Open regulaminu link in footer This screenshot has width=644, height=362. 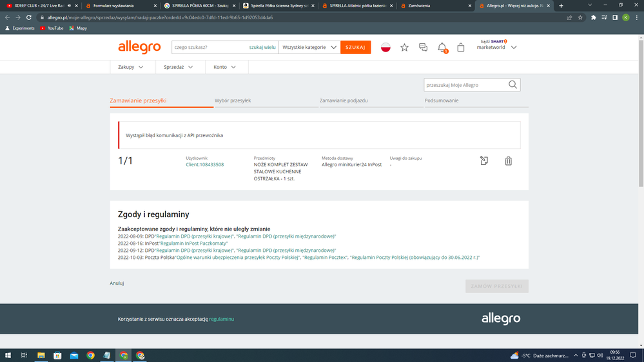tap(221, 319)
